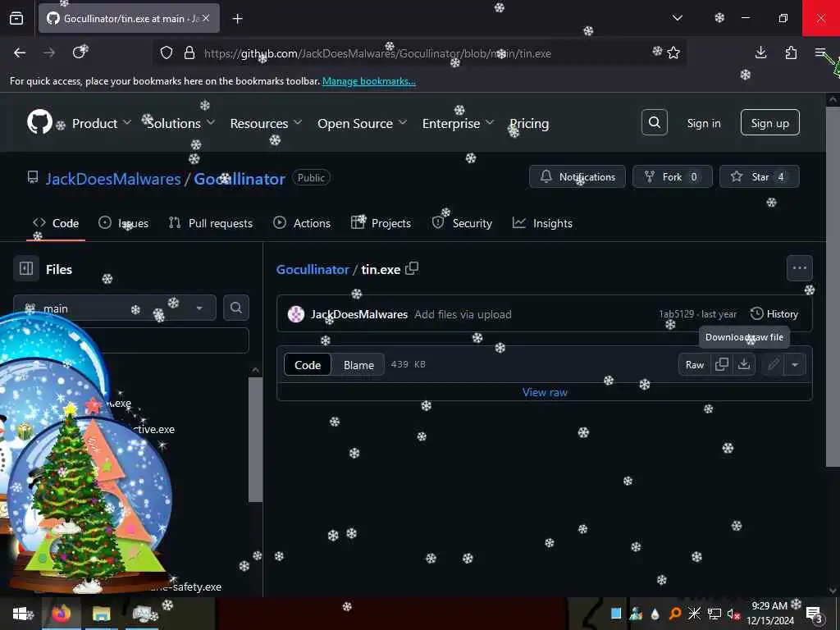Go back with the browser back arrow

(20, 52)
